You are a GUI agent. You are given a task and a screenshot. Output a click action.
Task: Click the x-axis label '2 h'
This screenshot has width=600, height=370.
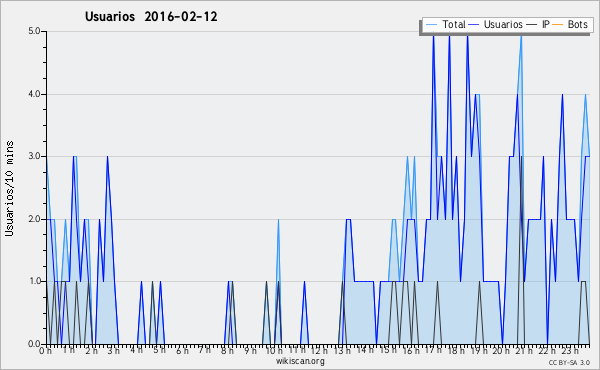tap(91, 350)
